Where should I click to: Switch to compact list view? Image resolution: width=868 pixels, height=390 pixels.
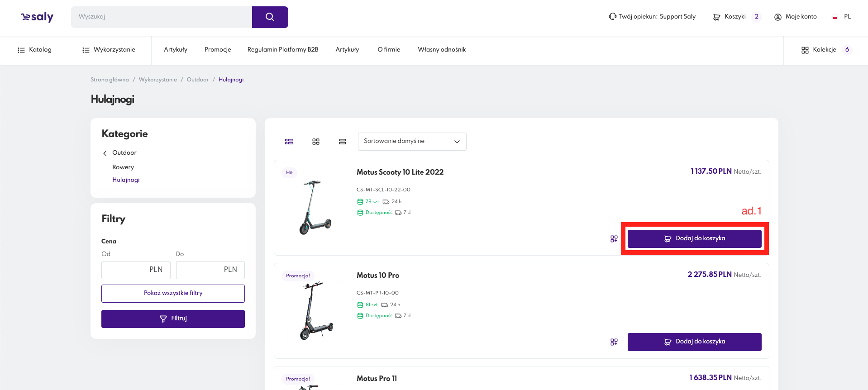343,142
